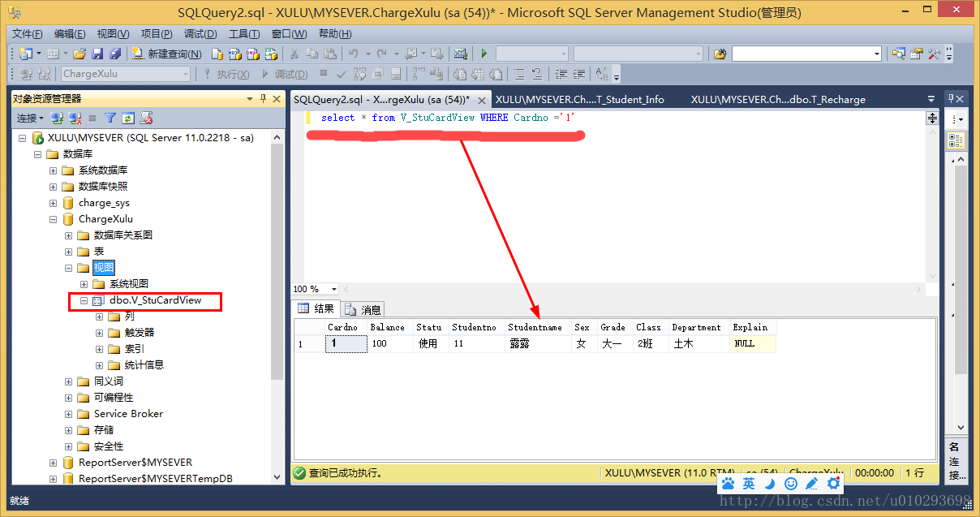Click the Execute (执行) button
This screenshot has height=517, width=980.
coord(226,74)
